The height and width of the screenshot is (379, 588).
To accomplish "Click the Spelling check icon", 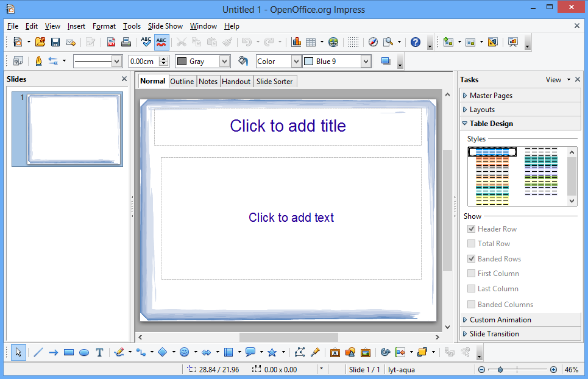I will pyautogui.click(x=146, y=42).
